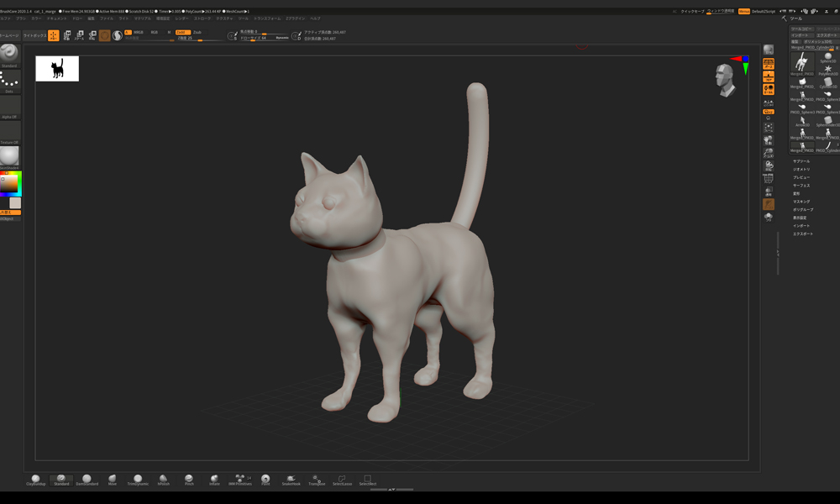Expand the マスキング section
Viewport: 840px width, 504px height.
tap(801, 202)
